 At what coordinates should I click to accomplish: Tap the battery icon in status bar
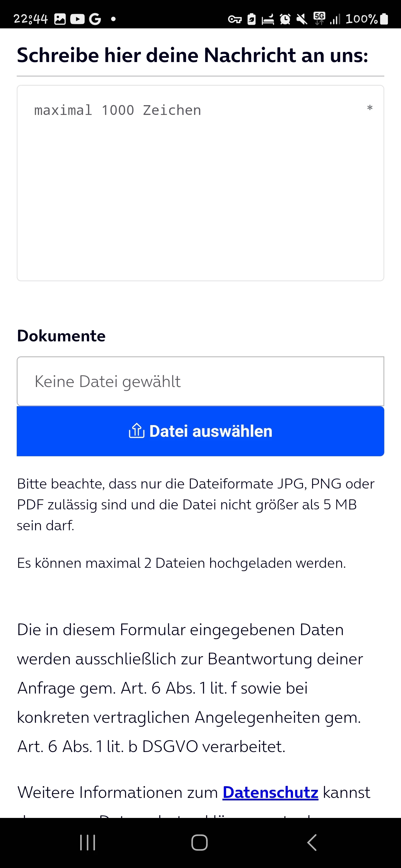[x=384, y=19]
